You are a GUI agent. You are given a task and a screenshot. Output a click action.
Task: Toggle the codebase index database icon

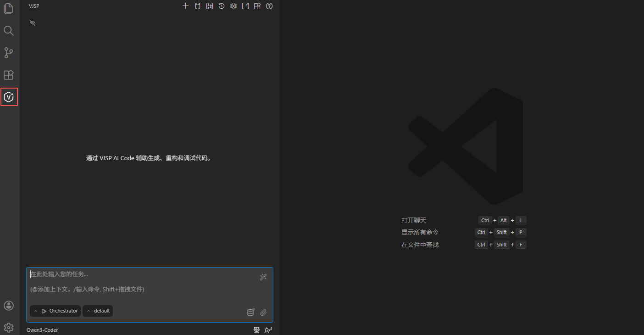point(250,313)
